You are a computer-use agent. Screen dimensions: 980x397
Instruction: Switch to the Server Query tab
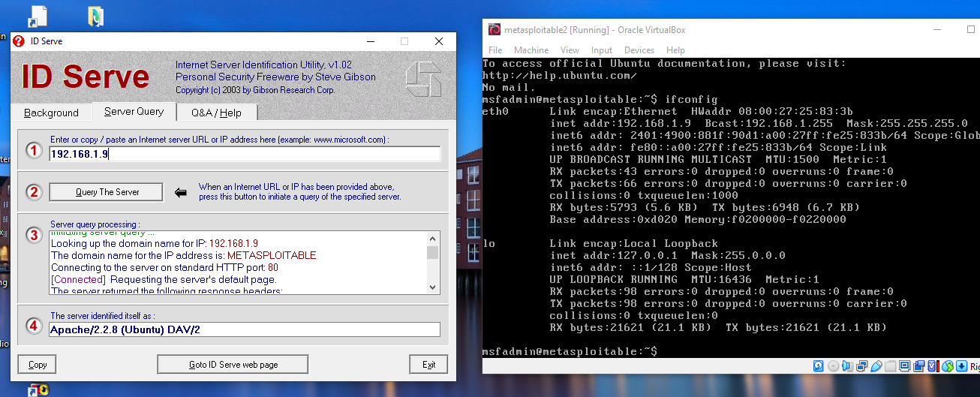tap(134, 111)
